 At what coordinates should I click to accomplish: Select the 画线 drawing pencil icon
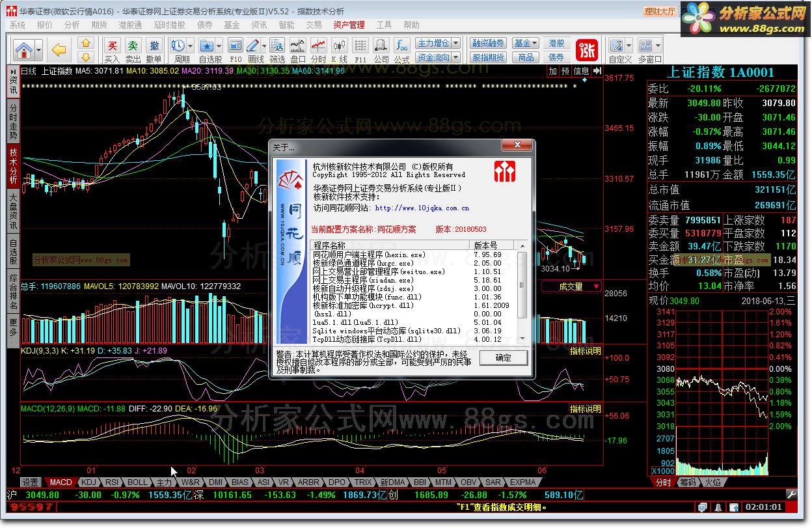(x=252, y=46)
